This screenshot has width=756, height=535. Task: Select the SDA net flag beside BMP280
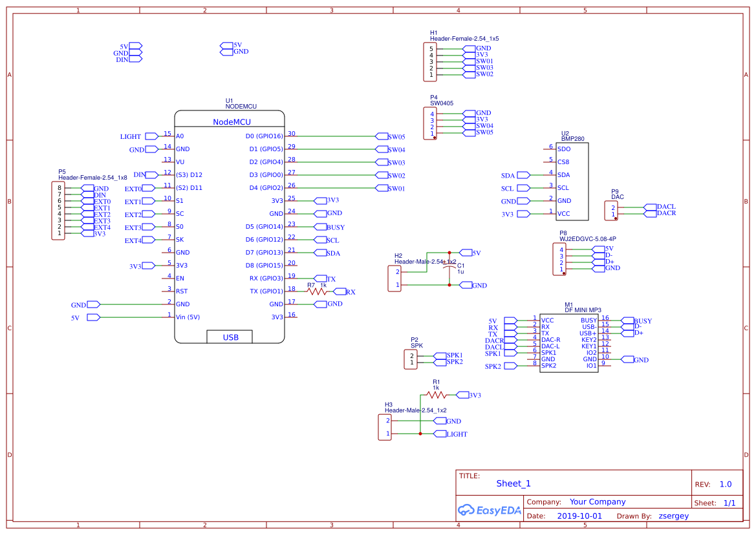click(x=515, y=175)
